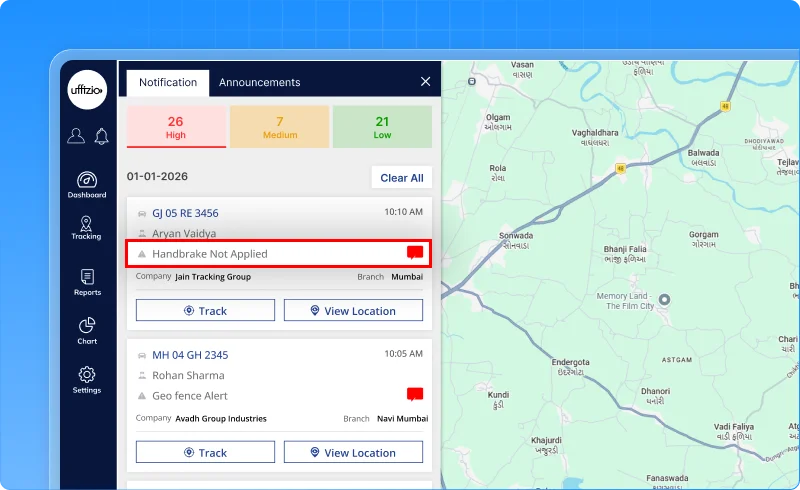Click company name Jain Tracking Group
Viewport: 800px width, 490px height.
pos(213,277)
